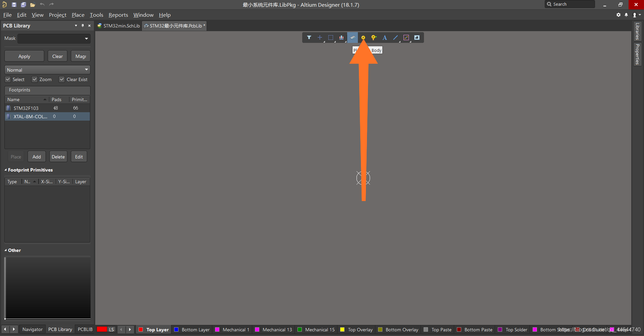Screen dimensions: 644x336
Task: Select the move objects crosshair tool
Action: coord(320,38)
